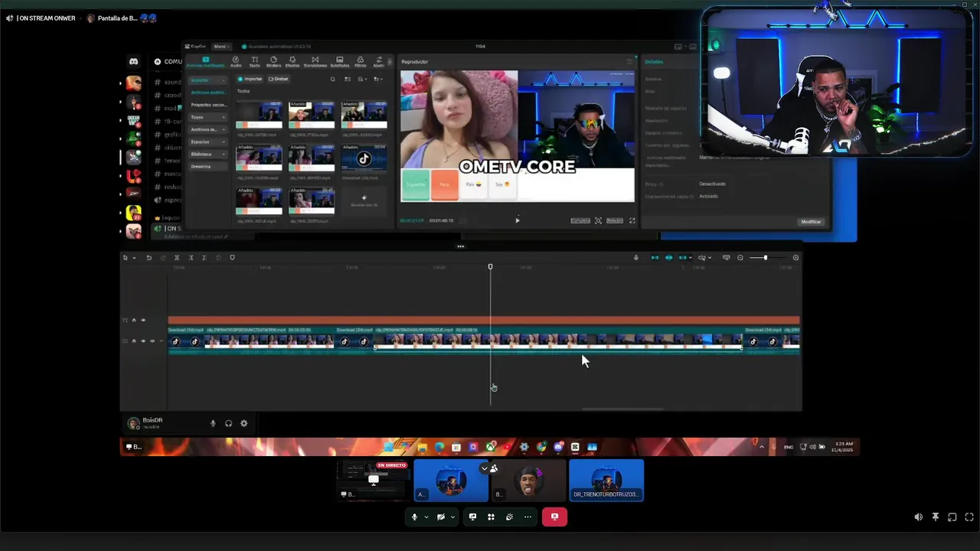Open microphone options arrow in call controls
The height and width of the screenshot is (551, 980).
pos(426,517)
